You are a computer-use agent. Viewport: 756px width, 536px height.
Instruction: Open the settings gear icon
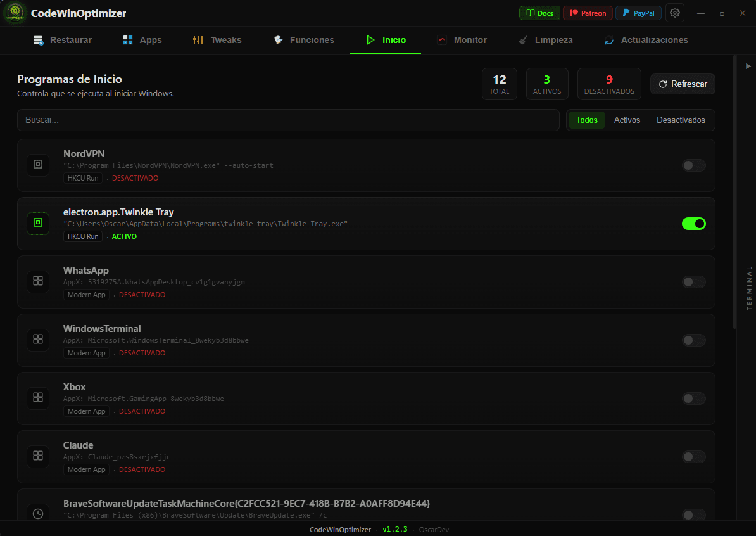tap(674, 13)
